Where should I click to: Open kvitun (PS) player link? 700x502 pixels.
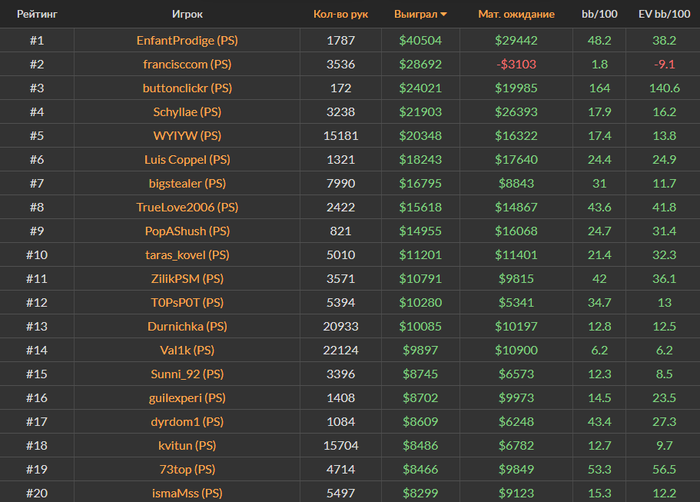pyautogui.click(x=187, y=445)
